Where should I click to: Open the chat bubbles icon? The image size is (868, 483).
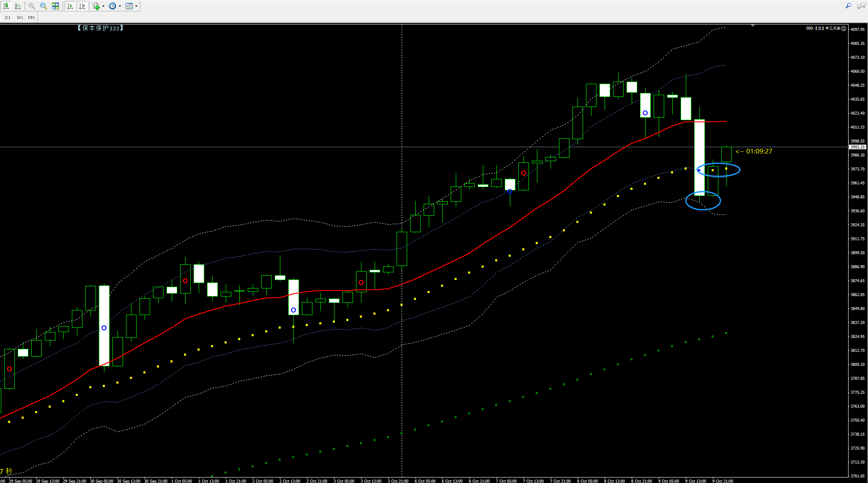(x=861, y=6)
